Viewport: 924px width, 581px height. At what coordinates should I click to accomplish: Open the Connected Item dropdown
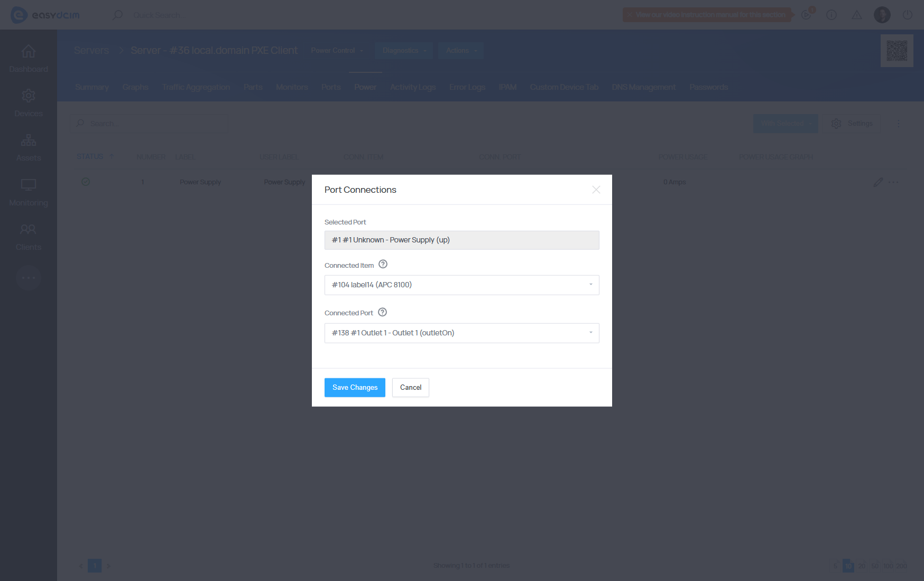(x=461, y=285)
